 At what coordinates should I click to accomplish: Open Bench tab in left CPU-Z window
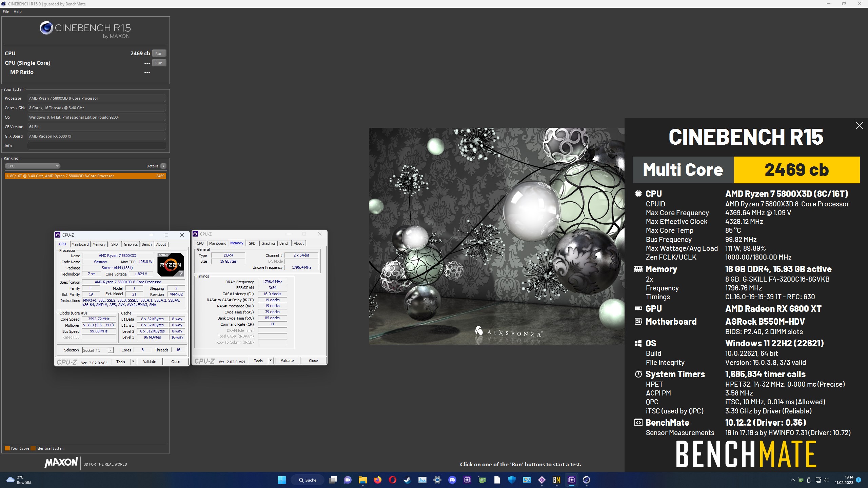point(147,244)
